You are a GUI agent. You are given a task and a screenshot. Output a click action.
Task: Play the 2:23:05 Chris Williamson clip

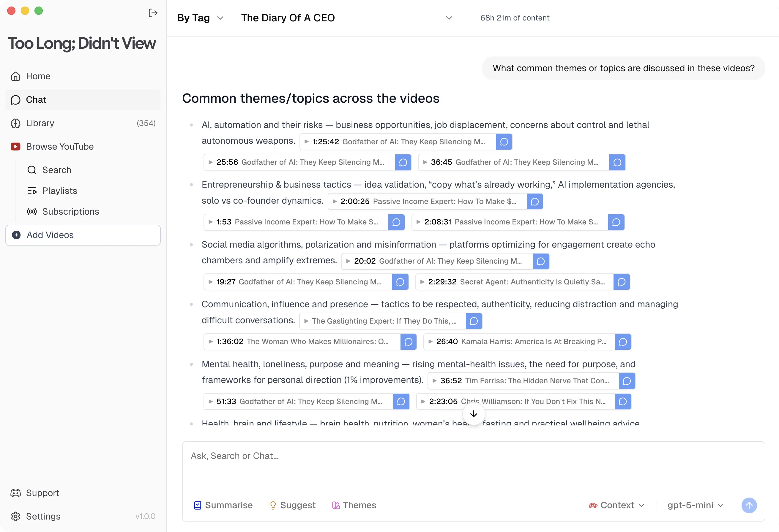click(515, 401)
